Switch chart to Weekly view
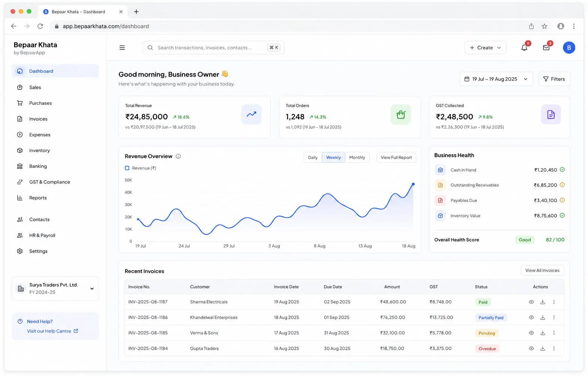588x376 pixels. (333, 157)
